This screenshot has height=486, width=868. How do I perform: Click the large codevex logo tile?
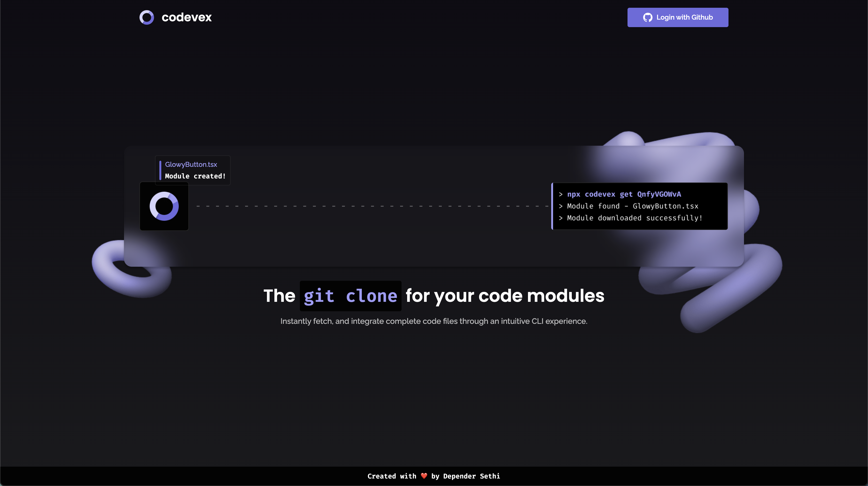tap(164, 206)
